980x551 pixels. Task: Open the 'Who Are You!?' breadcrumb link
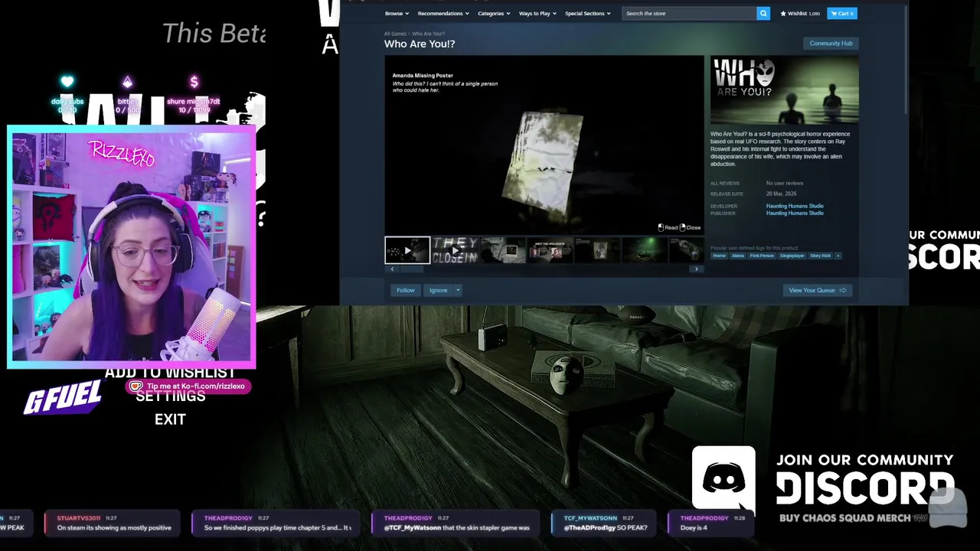click(428, 34)
